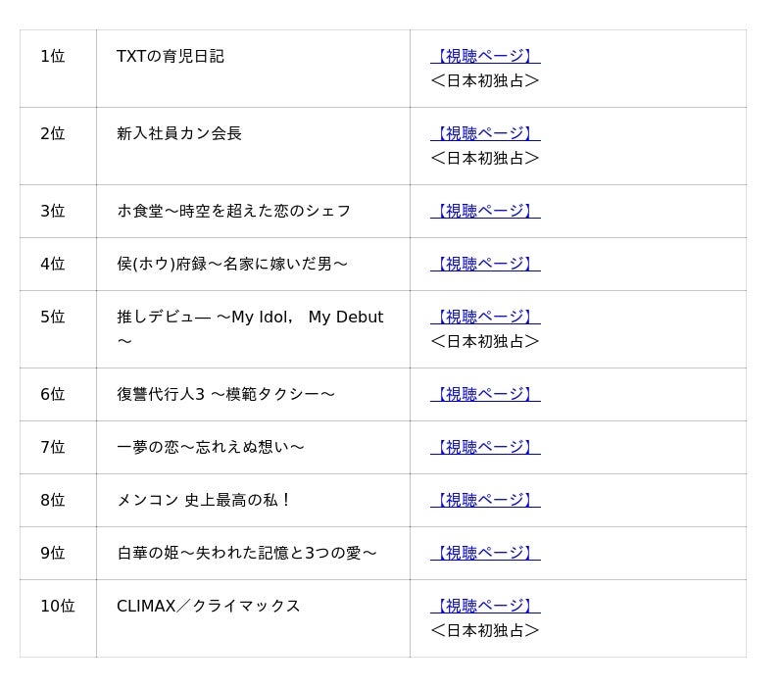Viewport: 784px width, 687px height.
Task: Click the title TXTの育児日記
Action: tap(170, 56)
